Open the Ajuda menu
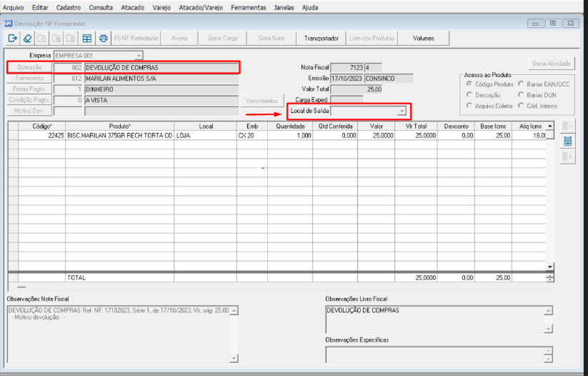This screenshot has width=588, height=376. point(310,7)
